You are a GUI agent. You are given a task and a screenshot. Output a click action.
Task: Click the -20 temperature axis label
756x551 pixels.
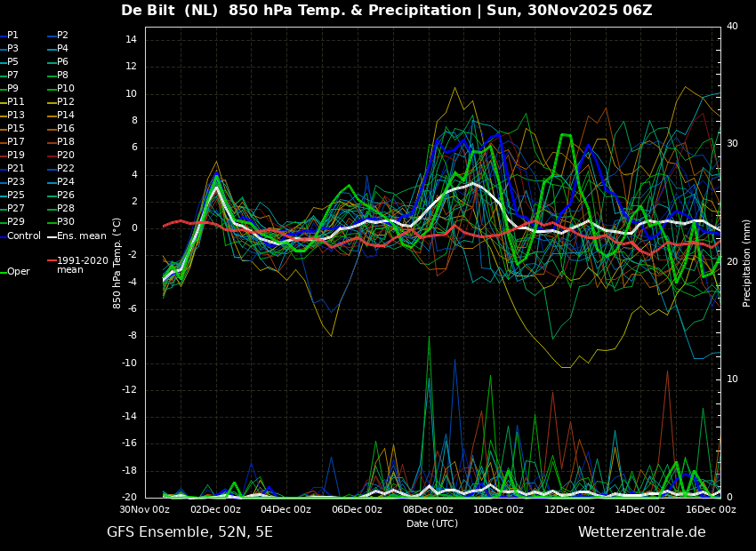click(129, 497)
